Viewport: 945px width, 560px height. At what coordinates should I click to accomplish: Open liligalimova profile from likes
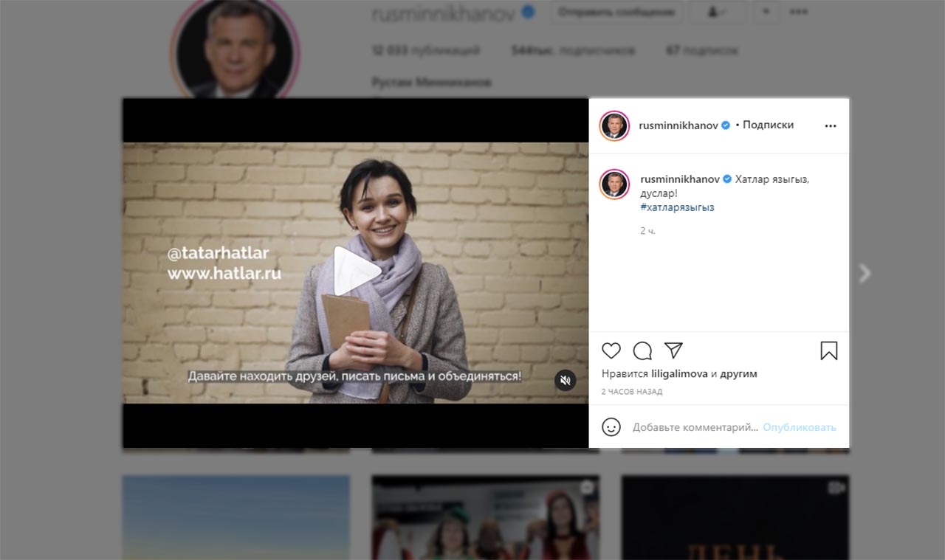pos(679,374)
